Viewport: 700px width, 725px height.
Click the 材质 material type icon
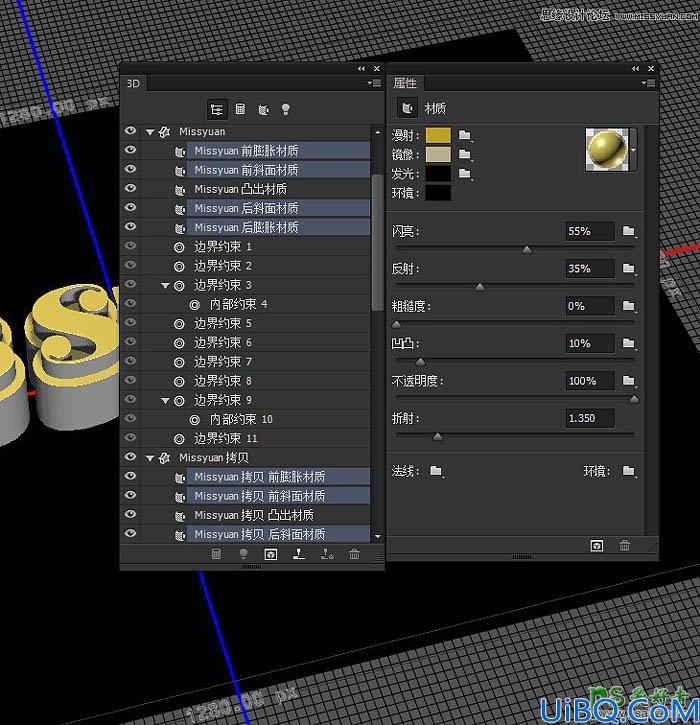coord(407,108)
